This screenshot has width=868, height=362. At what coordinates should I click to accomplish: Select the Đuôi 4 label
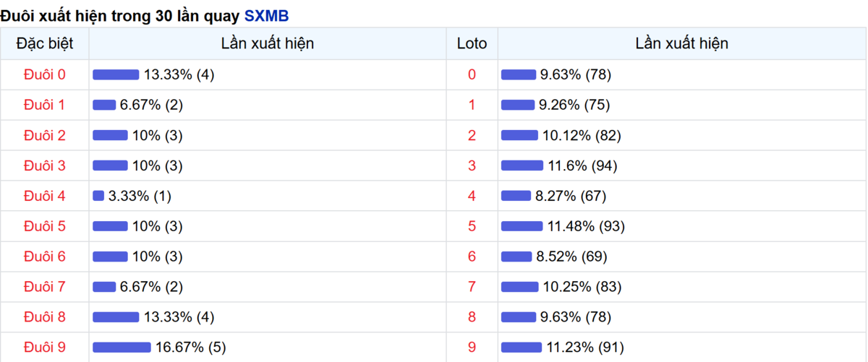click(x=44, y=196)
